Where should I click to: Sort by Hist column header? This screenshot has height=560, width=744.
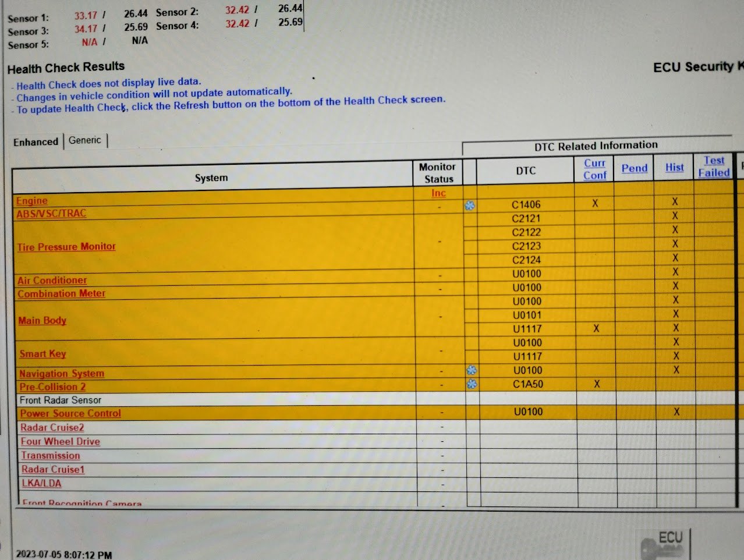tap(675, 168)
